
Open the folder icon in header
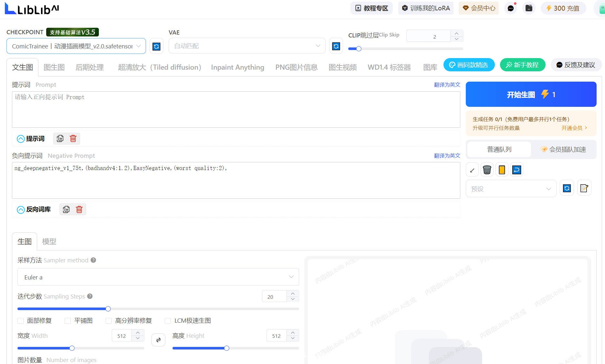coord(529,8)
